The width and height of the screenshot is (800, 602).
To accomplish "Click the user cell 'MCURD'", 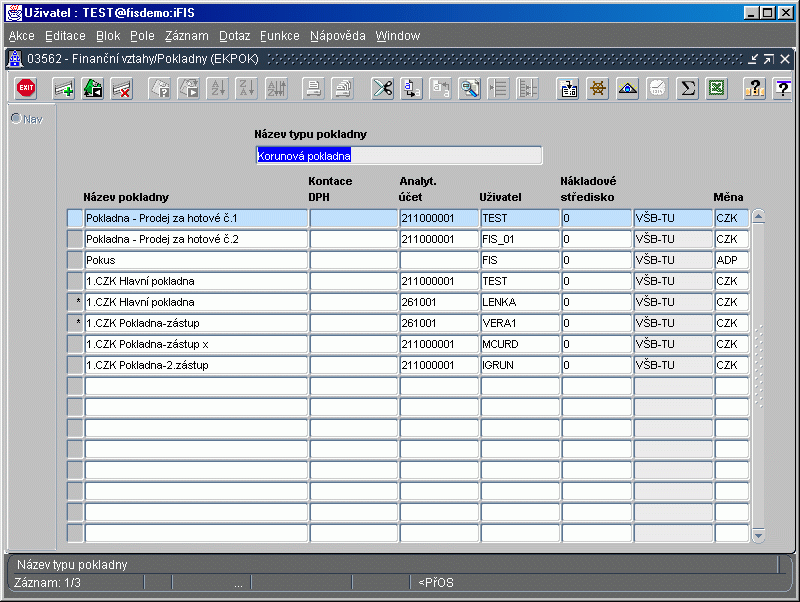I will tap(520, 344).
